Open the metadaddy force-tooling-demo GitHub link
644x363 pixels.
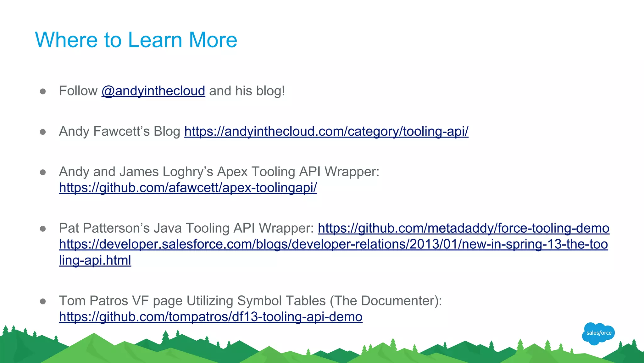click(x=464, y=228)
